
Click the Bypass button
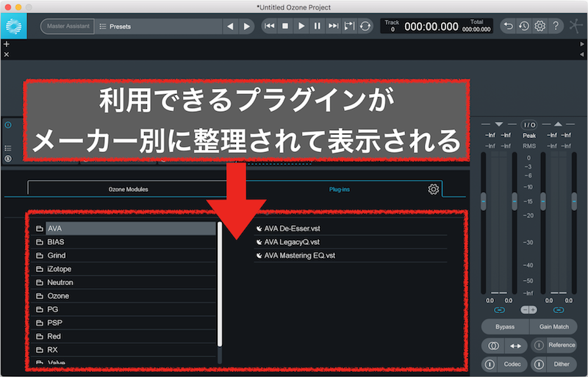click(x=505, y=327)
